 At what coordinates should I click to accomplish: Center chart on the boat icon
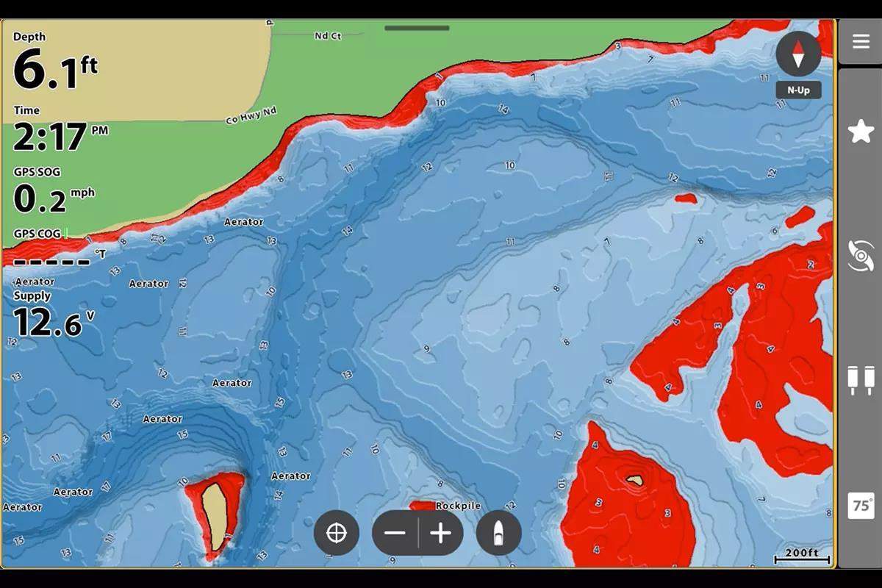click(499, 533)
